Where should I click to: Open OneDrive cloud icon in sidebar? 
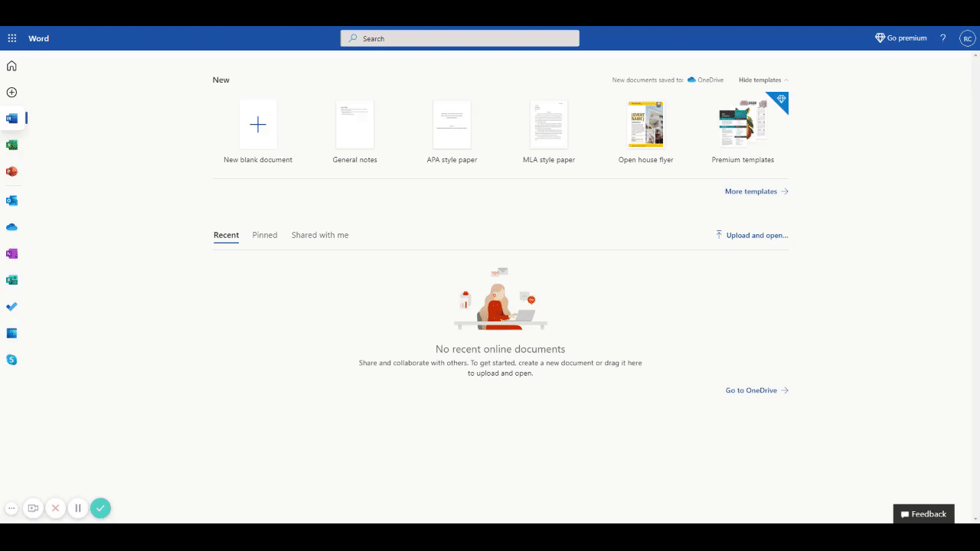[x=11, y=227]
